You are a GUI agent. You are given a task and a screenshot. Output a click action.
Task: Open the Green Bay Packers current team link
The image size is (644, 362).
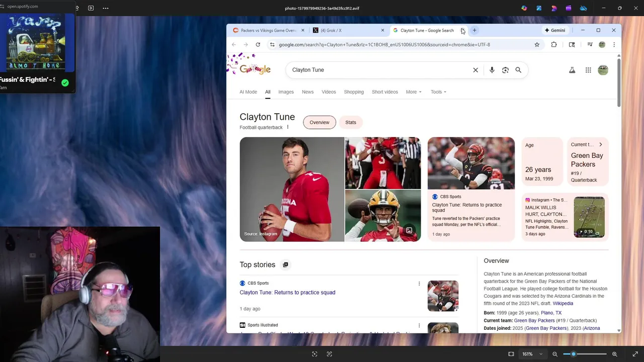pyautogui.click(x=534, y=320)
